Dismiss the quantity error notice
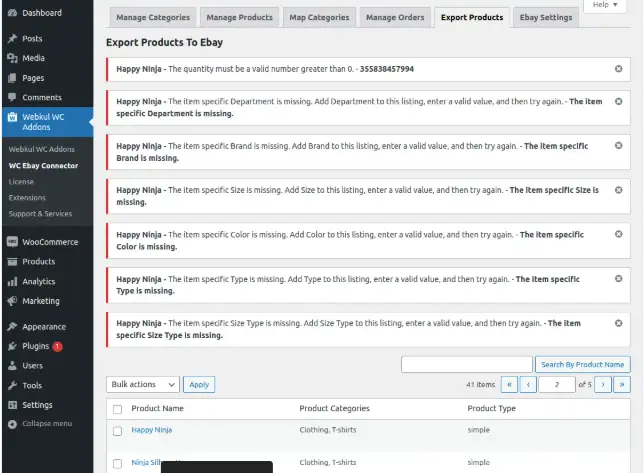Image resolution: width=643 pixels, height=473 pixels. (x=618, y=68)
